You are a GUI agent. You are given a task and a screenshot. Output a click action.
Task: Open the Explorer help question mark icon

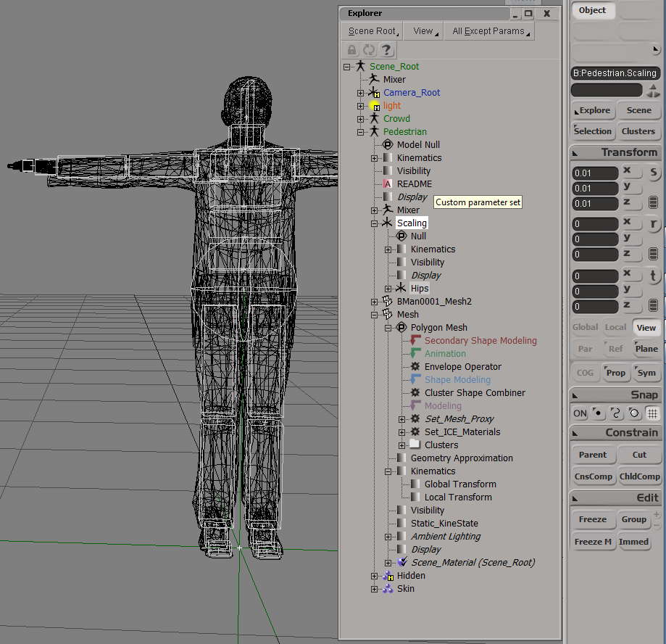click(386, 50)
